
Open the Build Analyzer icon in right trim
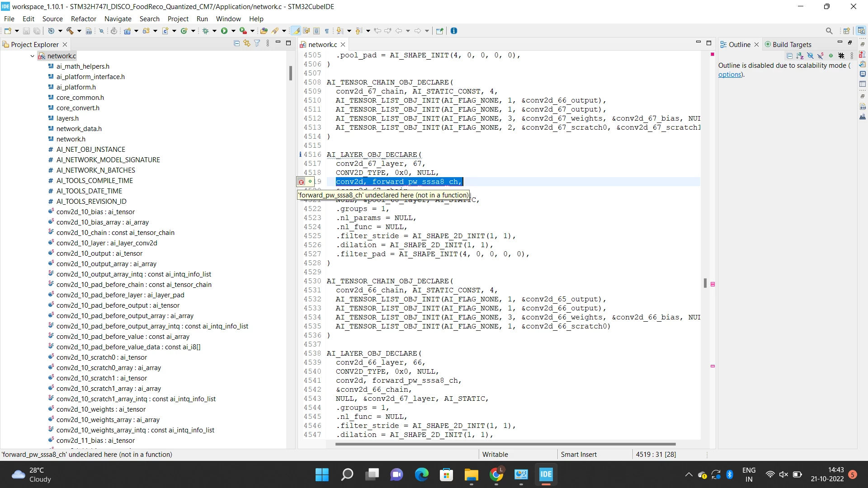(x=863, y=107)
